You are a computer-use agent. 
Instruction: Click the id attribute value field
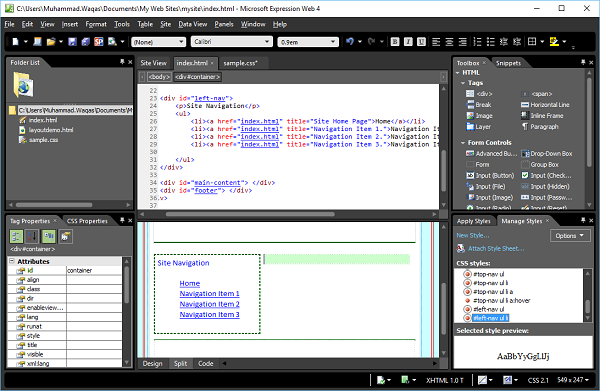94,270
